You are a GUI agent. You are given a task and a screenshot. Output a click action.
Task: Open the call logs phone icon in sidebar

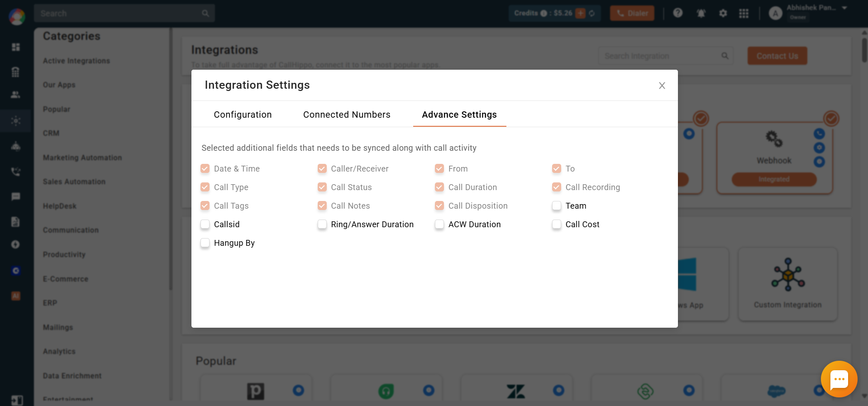point(16,172)
